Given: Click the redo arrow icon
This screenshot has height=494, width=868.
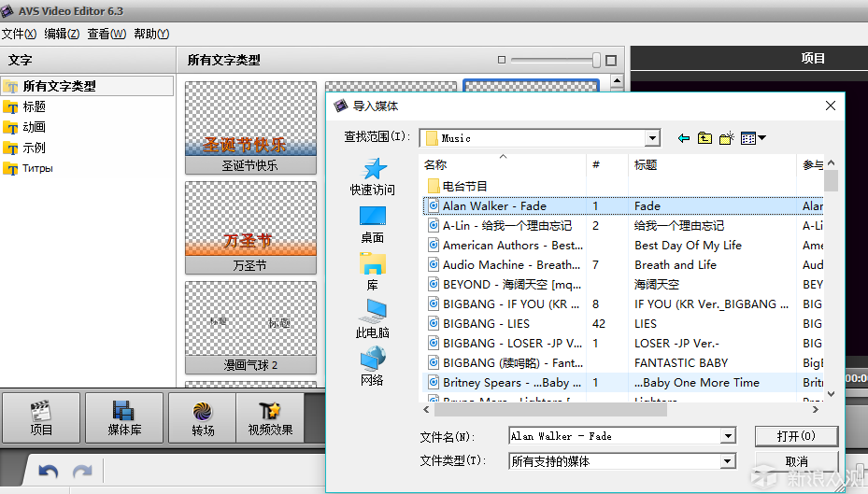Looking at the screenshot, I should 82,472.
